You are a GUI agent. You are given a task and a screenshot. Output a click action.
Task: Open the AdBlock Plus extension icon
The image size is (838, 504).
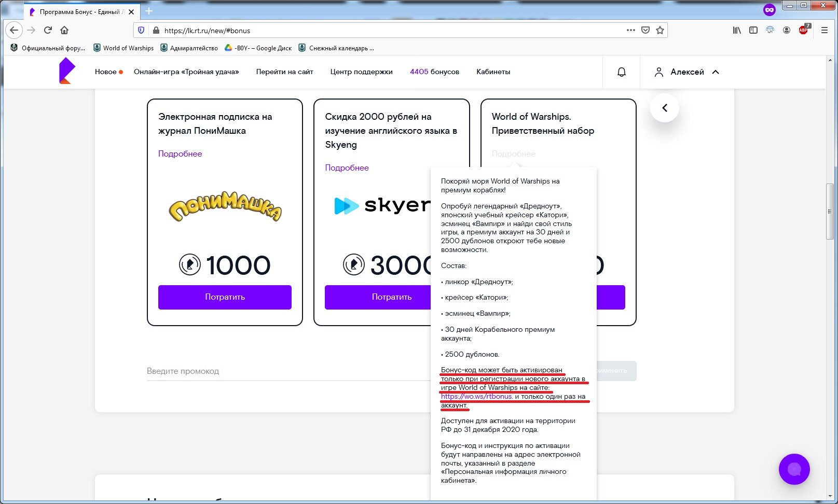click(804, 30)
